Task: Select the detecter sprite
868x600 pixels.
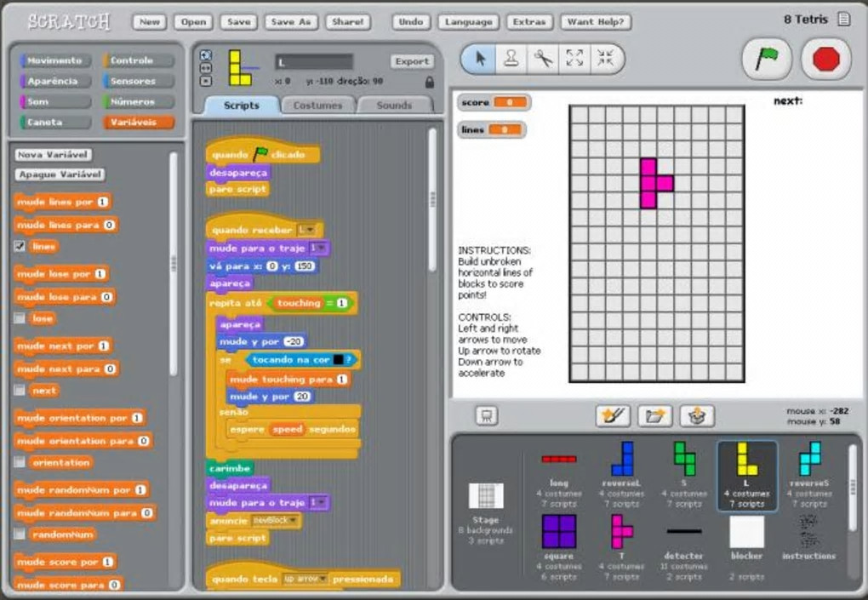Action: [684, 548]
